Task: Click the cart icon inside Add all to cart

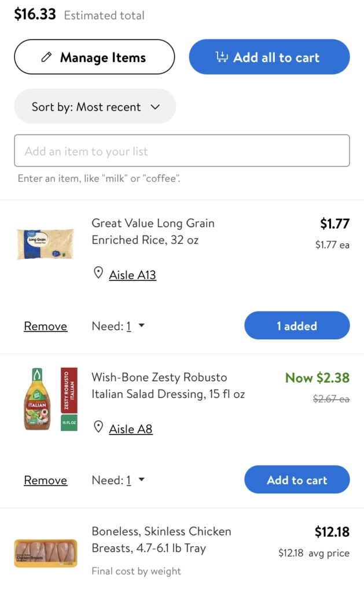Action: pos(220,57)
